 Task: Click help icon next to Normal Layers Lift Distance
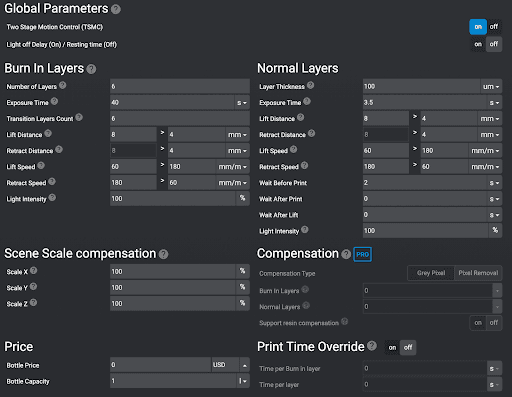[x=301, y=117]
